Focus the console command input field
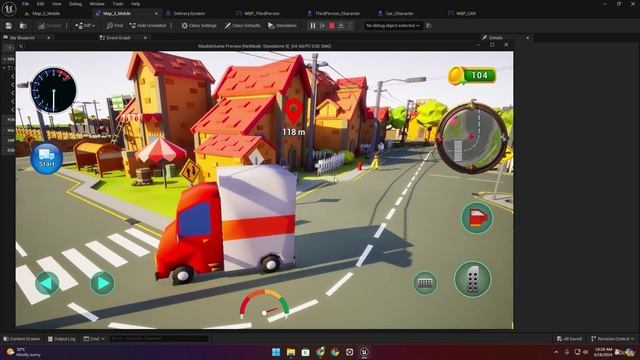Image resolution: width=640 pixels, height=360 pixels. [159, 339]
